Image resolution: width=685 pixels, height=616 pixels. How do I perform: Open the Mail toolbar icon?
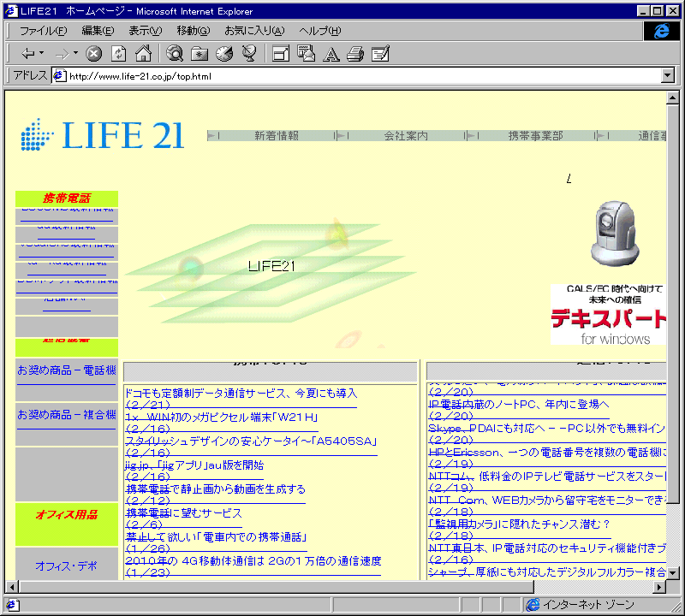pos(306,53)
